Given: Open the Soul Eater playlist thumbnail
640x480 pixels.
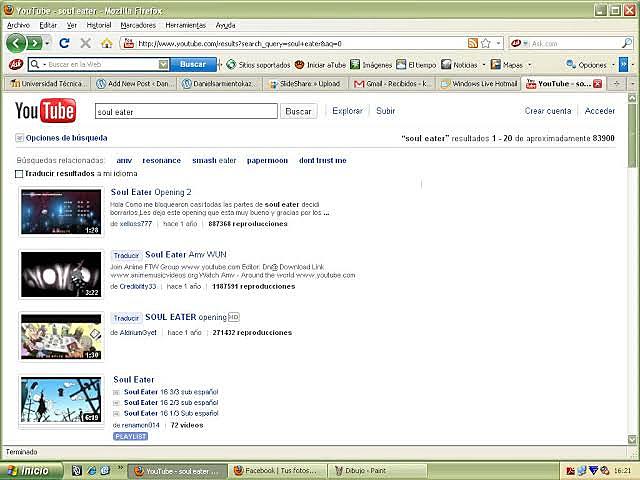Looking at the screenshot, I should (x=61, y=400).
